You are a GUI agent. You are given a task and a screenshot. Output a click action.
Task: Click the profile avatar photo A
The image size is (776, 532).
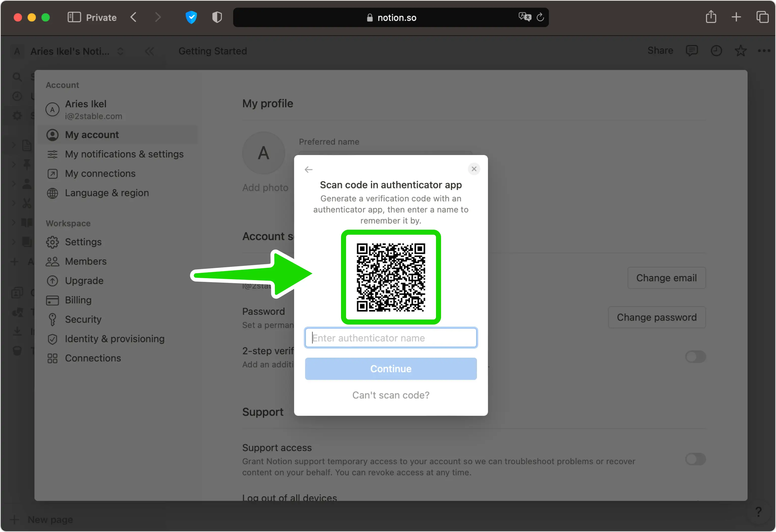coord(264,153)
